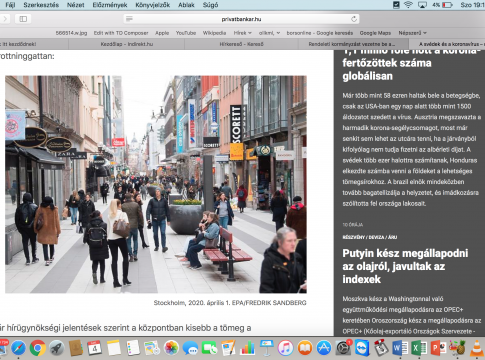Image resolution: width=485 pixels, height=360 pixels.
Task: Click the RÉSZVÉNY / DEVIZA / ÁRU category label
Action: click(370, 237)
